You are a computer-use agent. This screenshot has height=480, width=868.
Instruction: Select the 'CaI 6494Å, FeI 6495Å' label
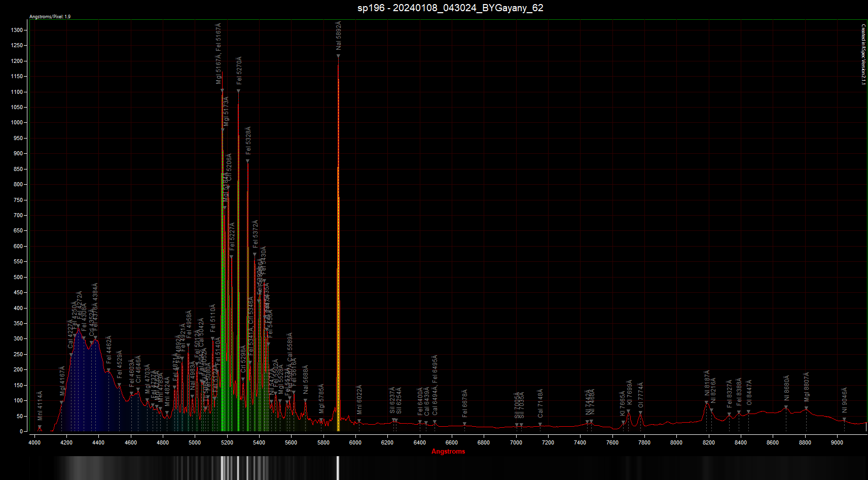click(x=435, y=385)
